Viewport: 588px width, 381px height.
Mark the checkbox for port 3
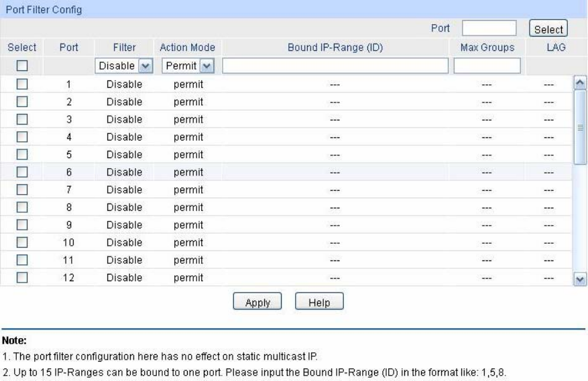coord(21,120)
